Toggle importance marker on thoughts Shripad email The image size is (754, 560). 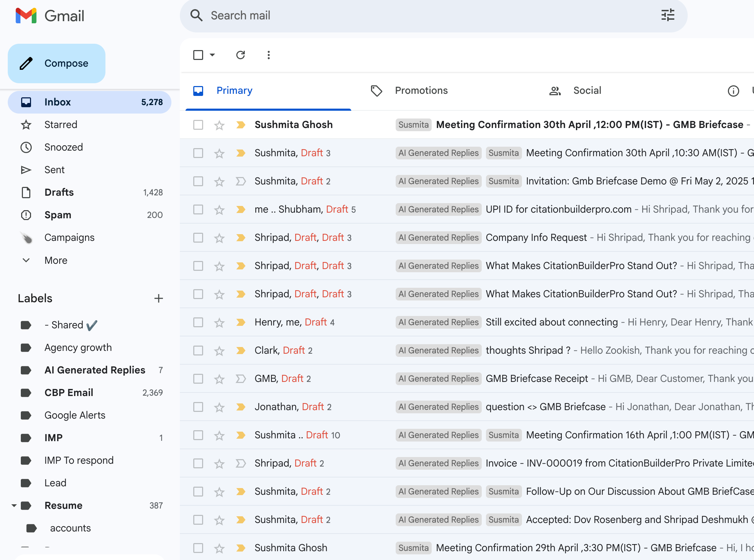point(241,351)
